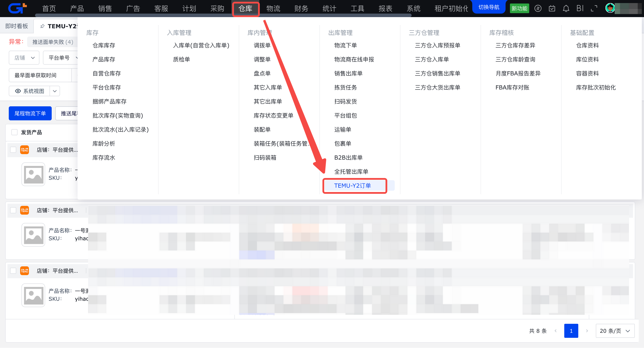This screenshot has height=349, width=644.
Task: Open the 店铺 filter dropdown
Action: (24, 58)
